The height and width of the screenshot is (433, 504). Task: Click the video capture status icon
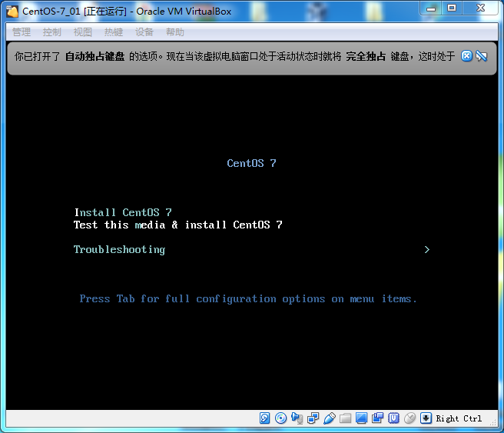(377, 418)
